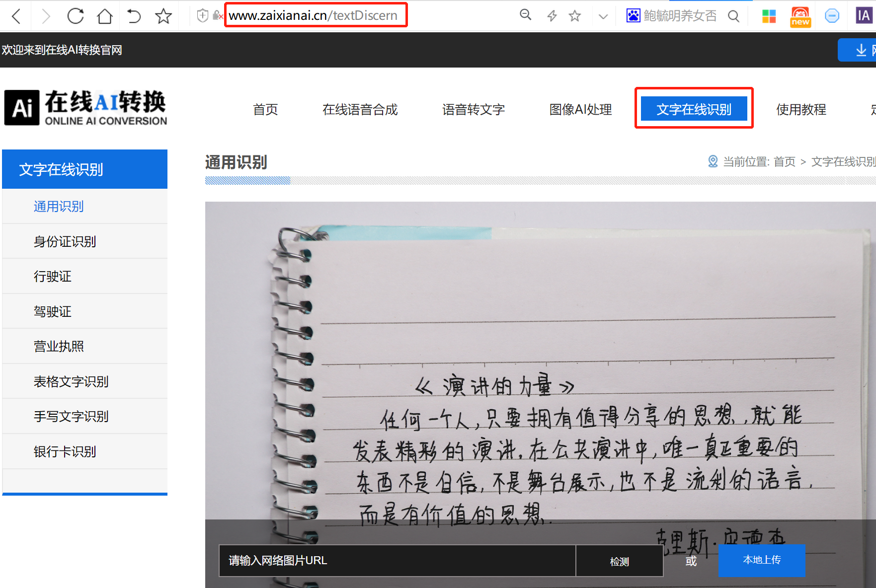
Task: Reload the page with refresh icon
Action: coord(76,16)
